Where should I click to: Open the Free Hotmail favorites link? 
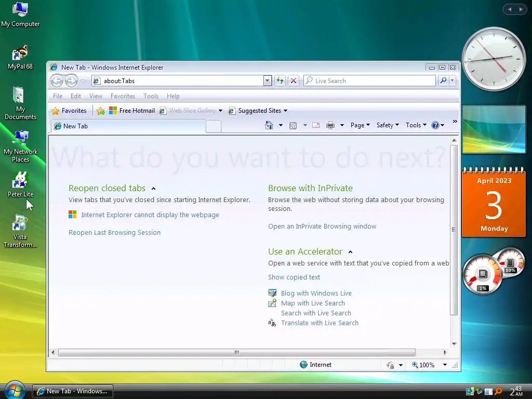[x=132, y=111]
